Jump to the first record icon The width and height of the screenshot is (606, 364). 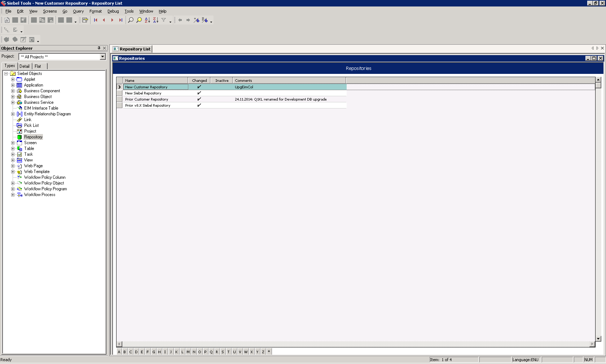(x=96, y=20)
